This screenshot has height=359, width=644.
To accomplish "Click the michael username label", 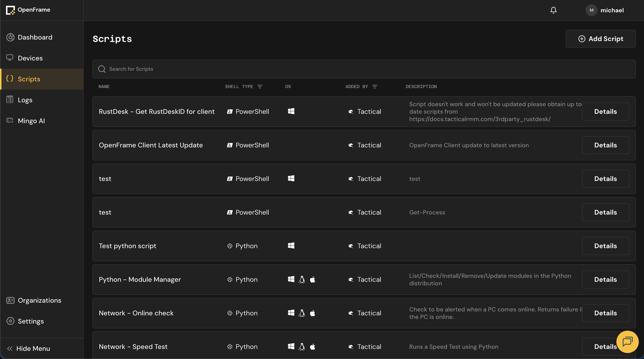I will [612, 10].
